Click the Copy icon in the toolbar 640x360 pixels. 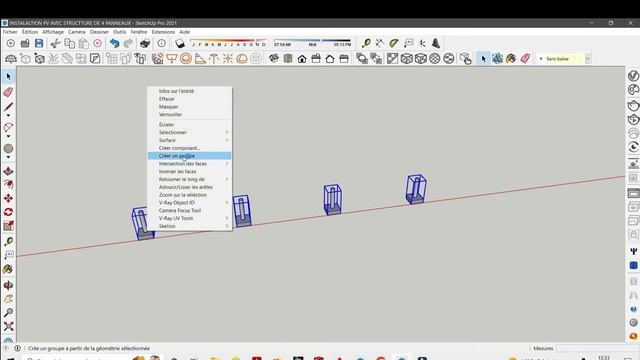click(70, 43)
